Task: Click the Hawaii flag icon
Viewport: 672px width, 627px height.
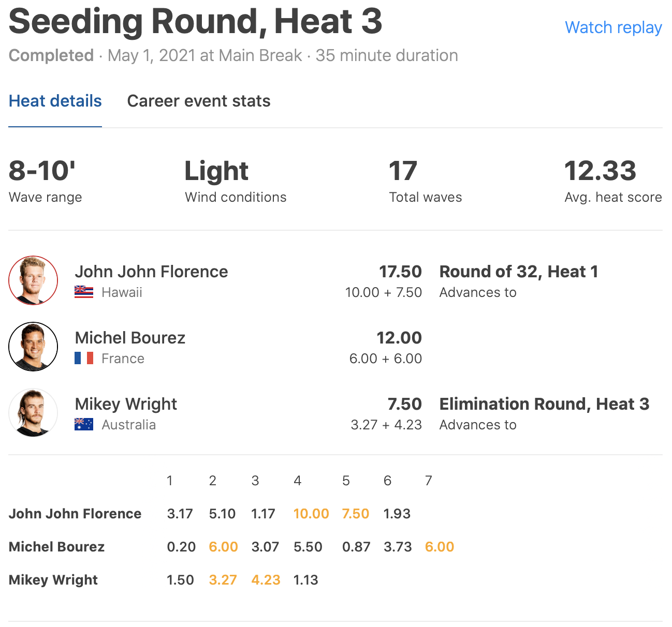Action: click(84, 292)
